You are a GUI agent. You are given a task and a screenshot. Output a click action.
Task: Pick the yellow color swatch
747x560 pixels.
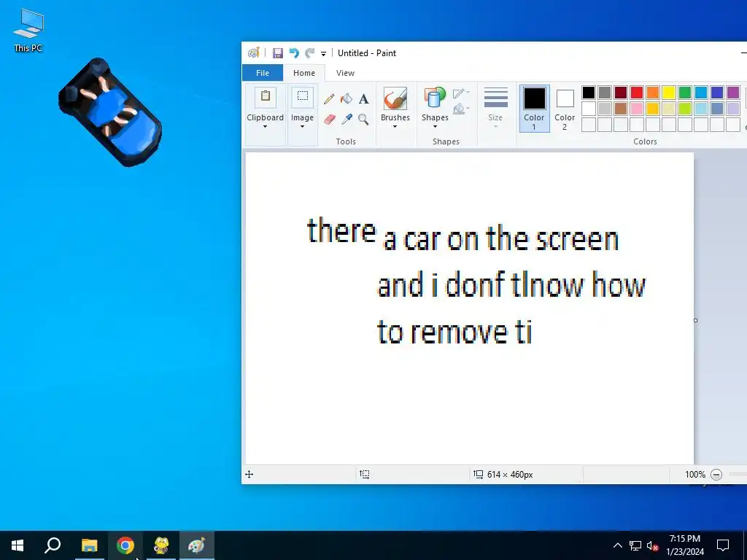pyautogui.click(x=669, y=93)
